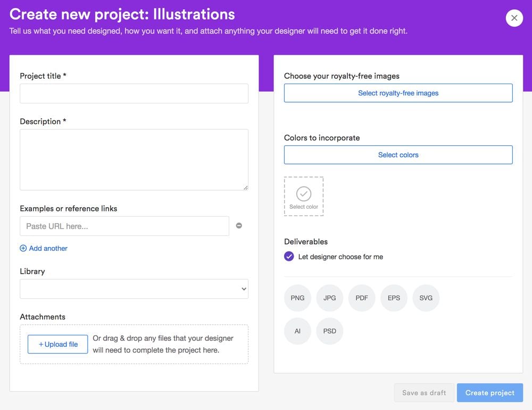Remove the reference link with minus icon
Screen dimensions: 532x410
coord(239,226)
